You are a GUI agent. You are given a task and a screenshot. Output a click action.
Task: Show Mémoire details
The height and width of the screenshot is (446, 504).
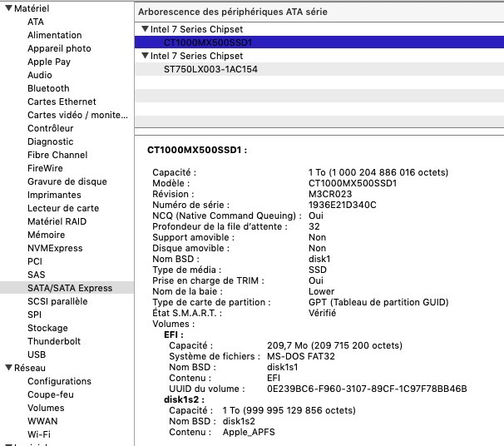pyautogui.click(x=46, y=235)
